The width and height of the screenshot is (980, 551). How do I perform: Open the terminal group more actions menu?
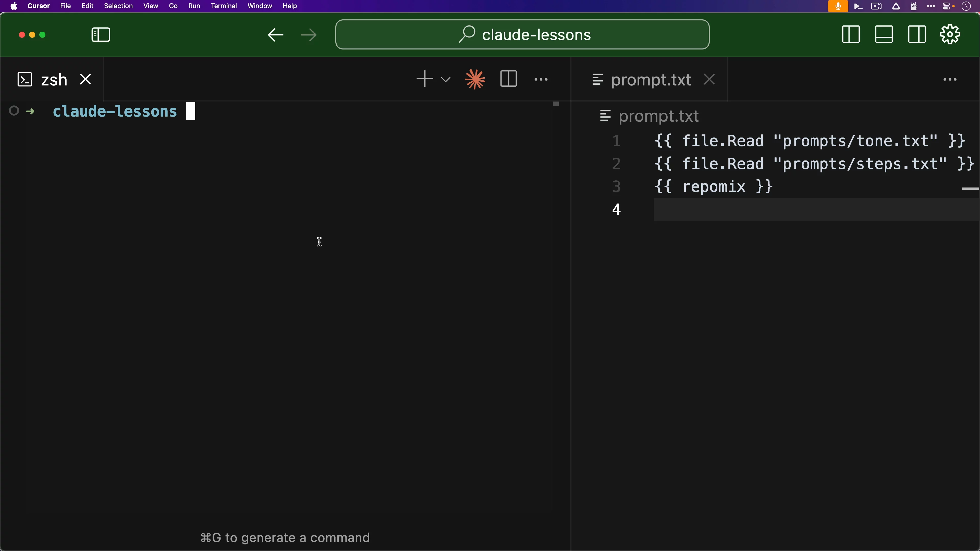pos(541,80)
